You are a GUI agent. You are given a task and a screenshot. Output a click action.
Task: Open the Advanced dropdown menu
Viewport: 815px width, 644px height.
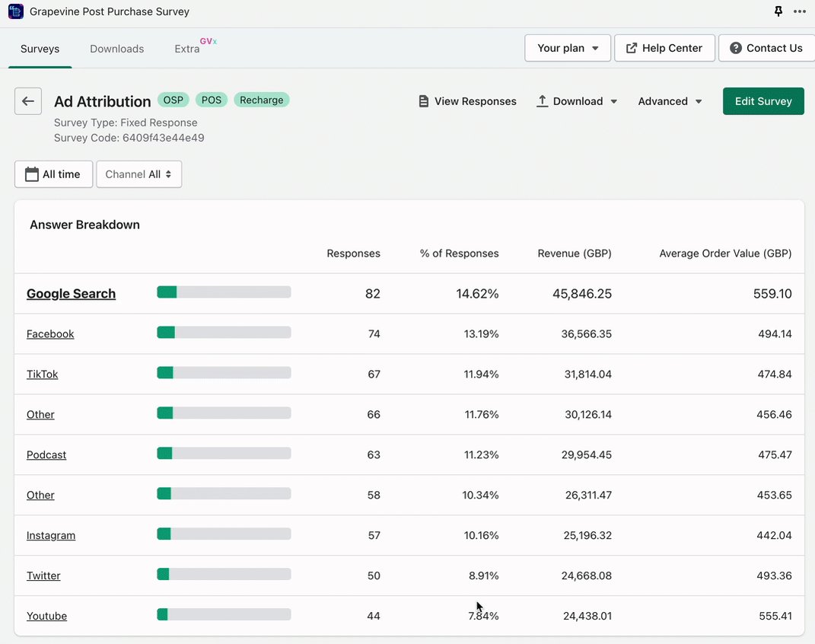670,101
